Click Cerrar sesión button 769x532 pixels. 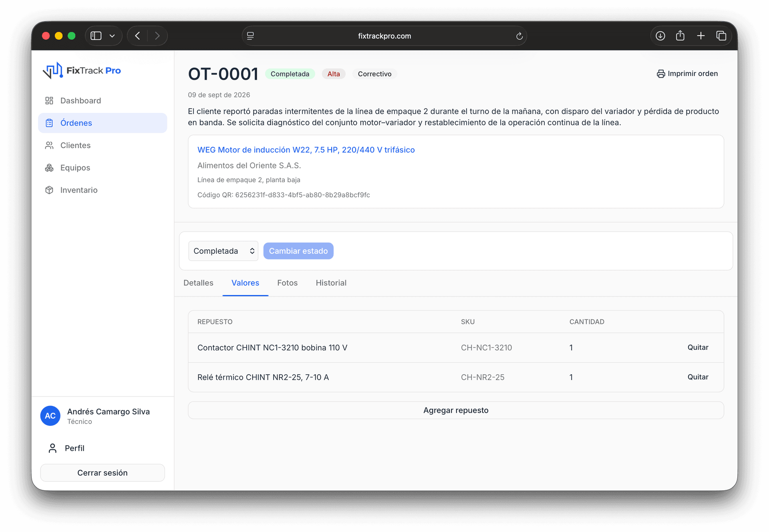[x=103, y=473]
